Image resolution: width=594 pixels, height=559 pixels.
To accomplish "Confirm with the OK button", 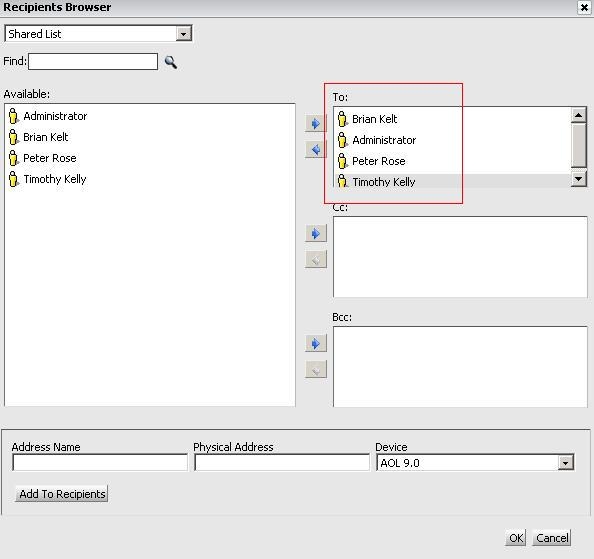I will pos(516,538).
